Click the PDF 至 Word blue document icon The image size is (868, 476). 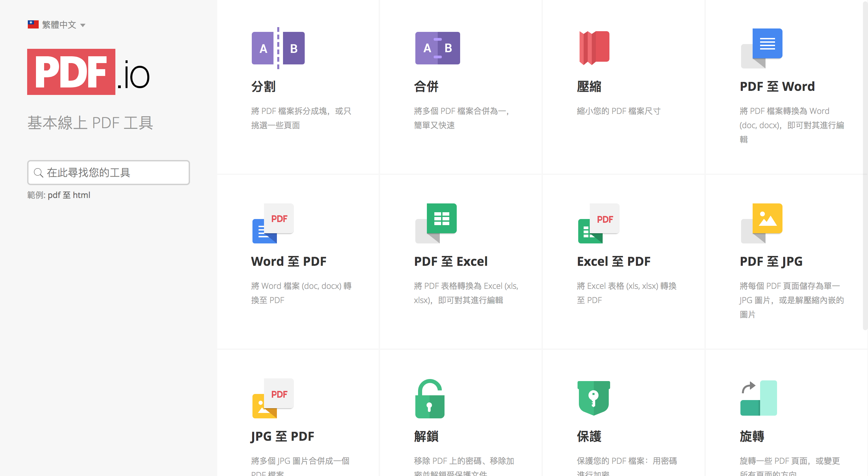(762, 48)
